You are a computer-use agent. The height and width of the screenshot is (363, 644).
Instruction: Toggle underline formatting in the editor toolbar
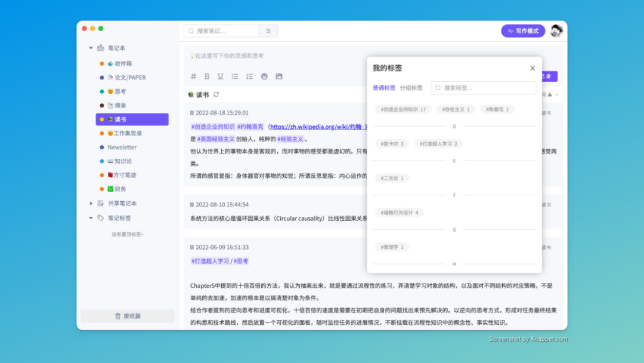coord(221,76)
